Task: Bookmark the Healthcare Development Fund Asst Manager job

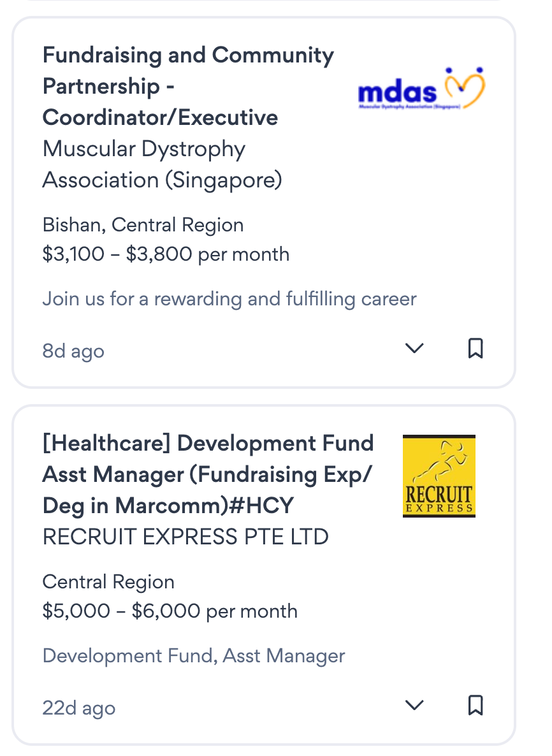Action: point(476,706)
